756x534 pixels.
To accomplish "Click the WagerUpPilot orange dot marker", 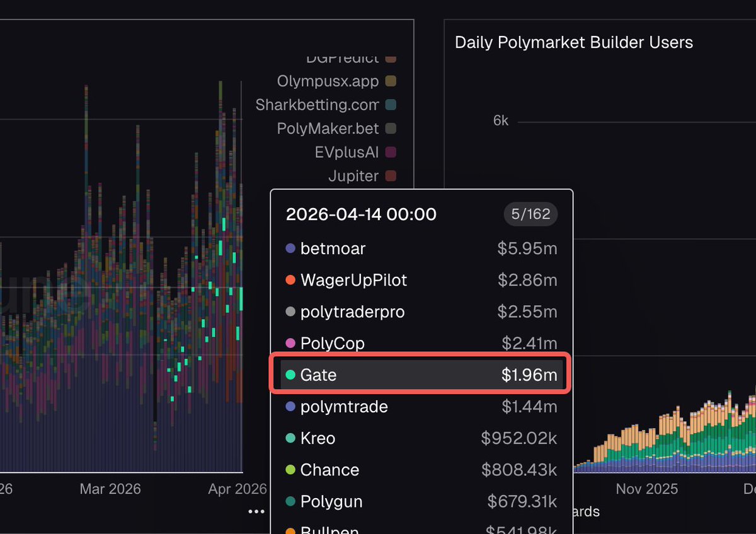I will pyautogui.click(x=290, y=280).
